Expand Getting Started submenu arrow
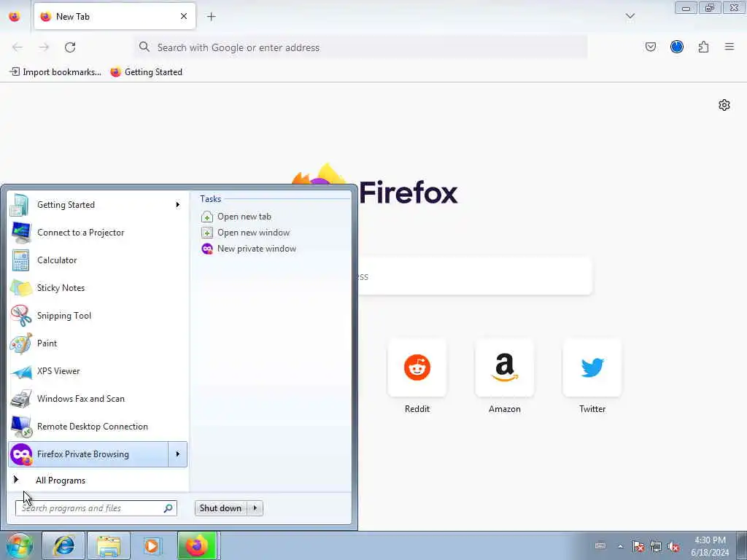The width and height of the screenshot is (747, 560). [178, 205]
